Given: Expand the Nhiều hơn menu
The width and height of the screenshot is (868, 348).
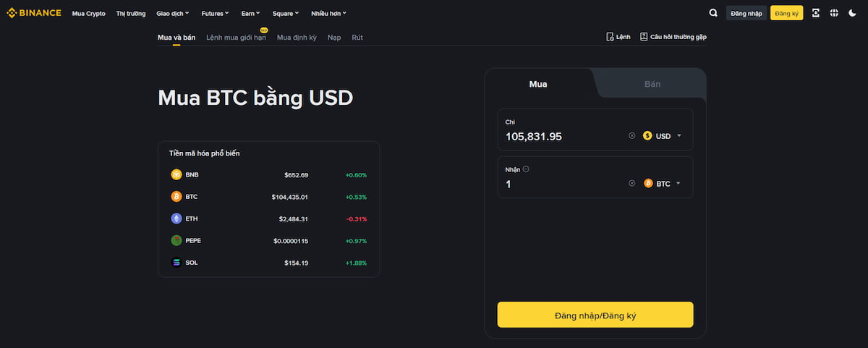Looking at the screenshot, I should point(328,13).
